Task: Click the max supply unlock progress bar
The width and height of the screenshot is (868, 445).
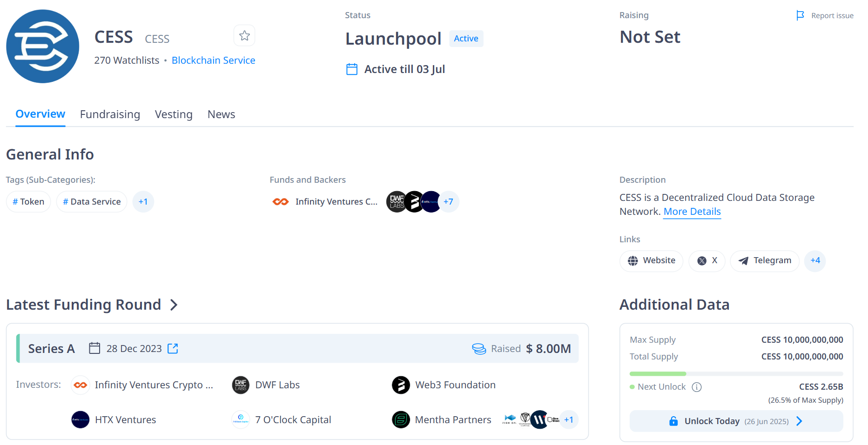Action: tap(736, 374)
